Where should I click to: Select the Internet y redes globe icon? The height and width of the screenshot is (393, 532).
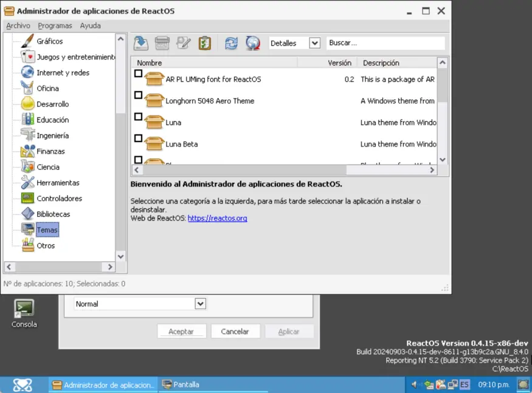coord(27,72)
